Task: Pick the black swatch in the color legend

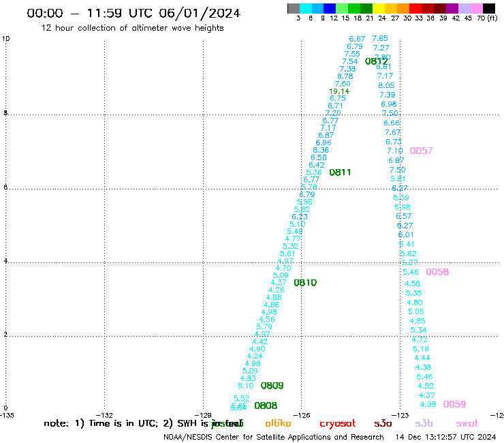Action: [488, 8]
